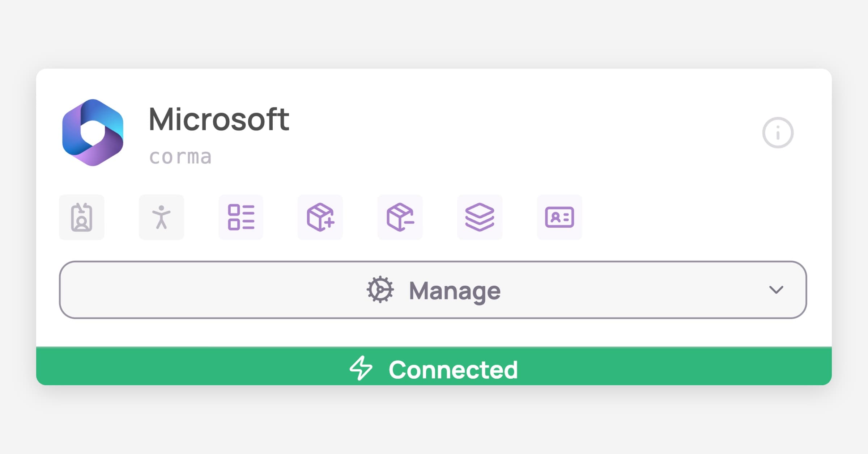Click the gray accessibility person icon
This screenshot has width=868, height=454.
161,217
